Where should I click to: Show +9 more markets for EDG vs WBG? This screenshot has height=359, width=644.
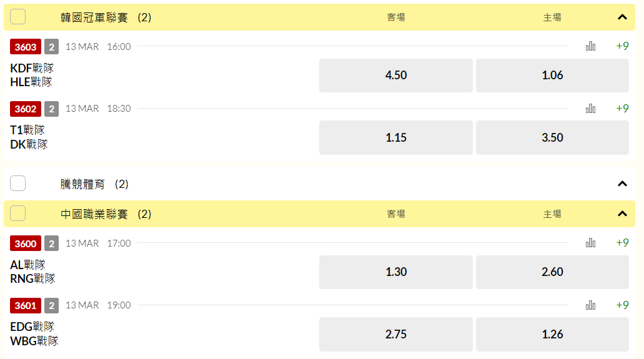pos(622,305)
